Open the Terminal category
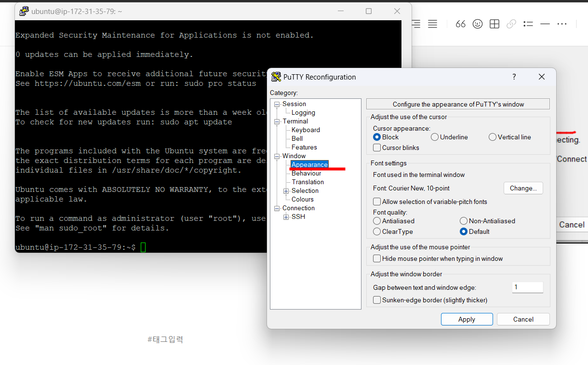Viewport: 588px width, 365px height. coord(295,121)
